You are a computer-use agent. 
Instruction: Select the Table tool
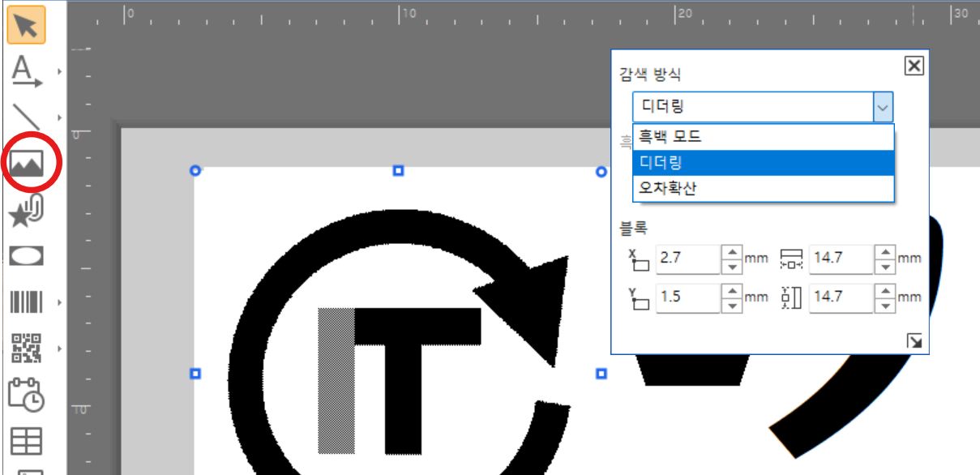tap(27, 441)
